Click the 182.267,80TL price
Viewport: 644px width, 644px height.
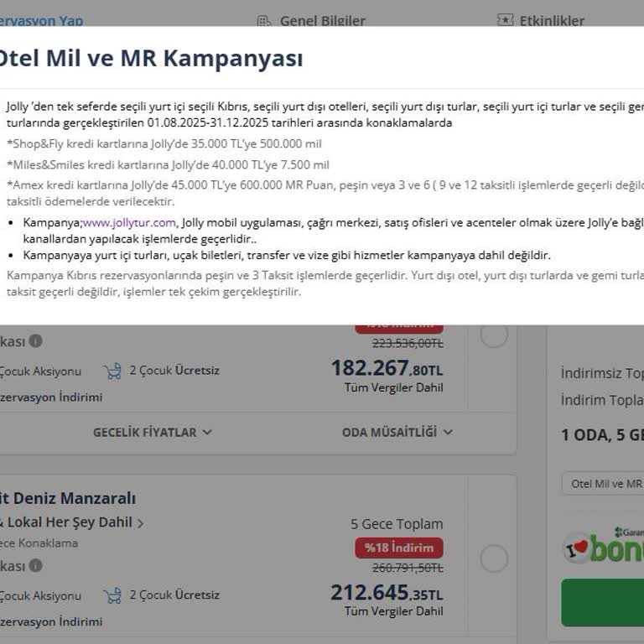click(387, 367)
